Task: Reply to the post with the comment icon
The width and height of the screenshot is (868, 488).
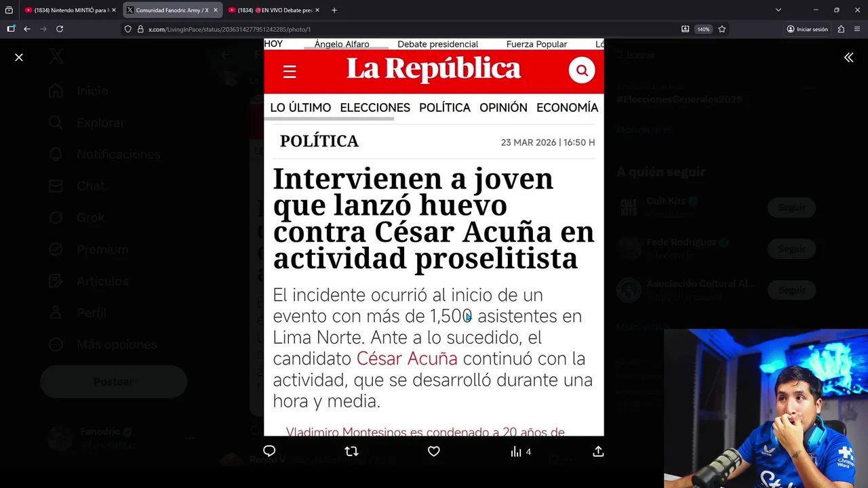Action: pos(269,451)
